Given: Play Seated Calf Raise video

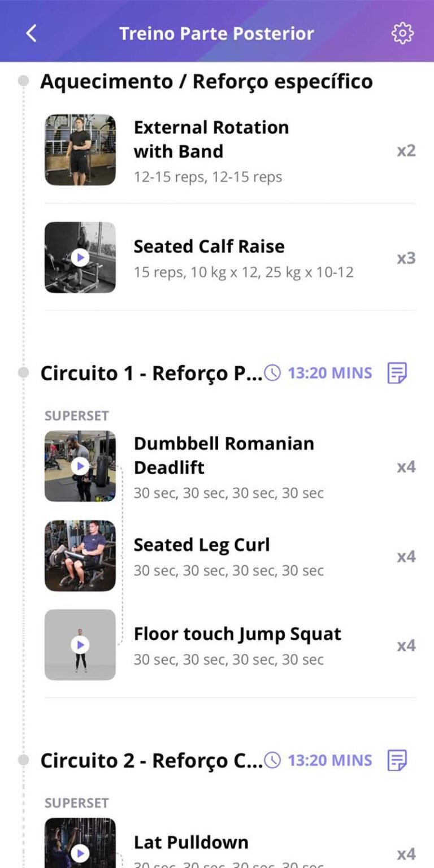Looking at the screenshot, I should click(80, 258).
